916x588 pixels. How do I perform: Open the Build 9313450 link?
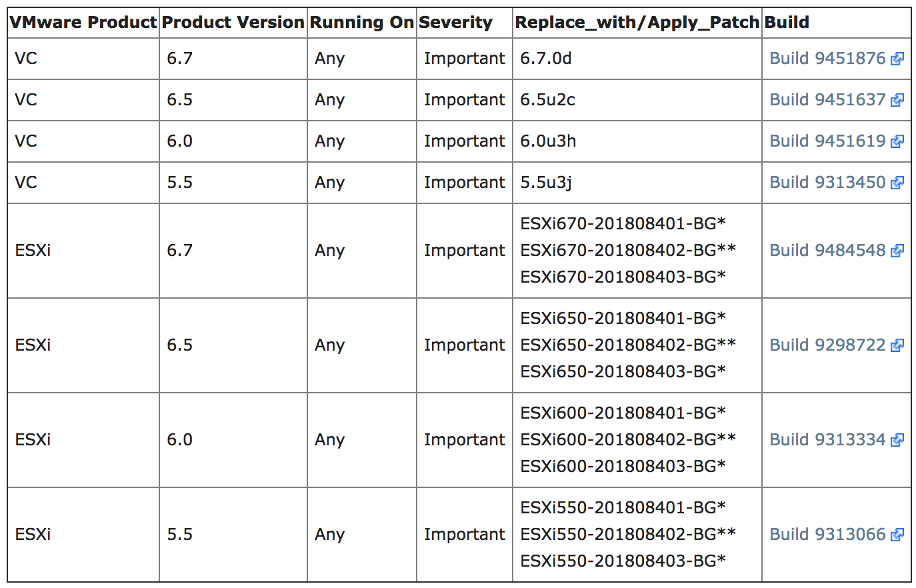click(x=828, y=183)
